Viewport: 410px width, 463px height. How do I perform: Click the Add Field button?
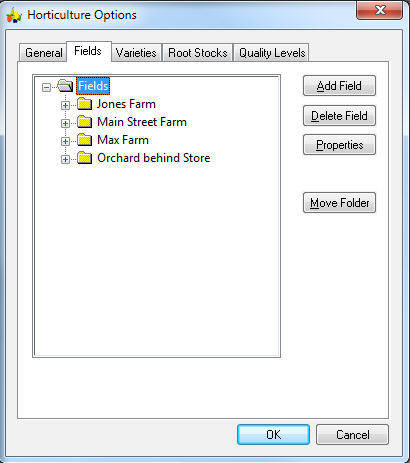pyautogui.click(x=339, y=86)
